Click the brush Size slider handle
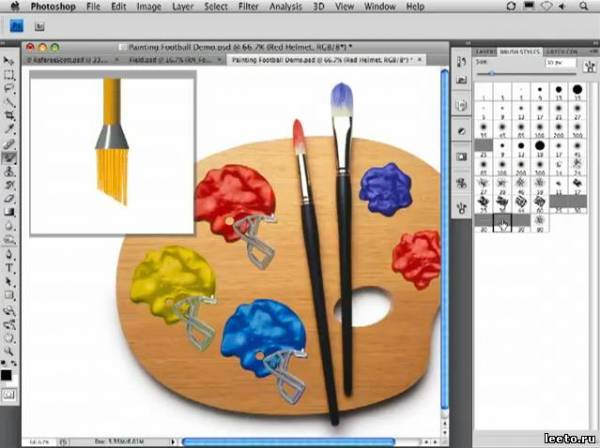This screenshot has width=600, height=448. click(x=492, y=73)
